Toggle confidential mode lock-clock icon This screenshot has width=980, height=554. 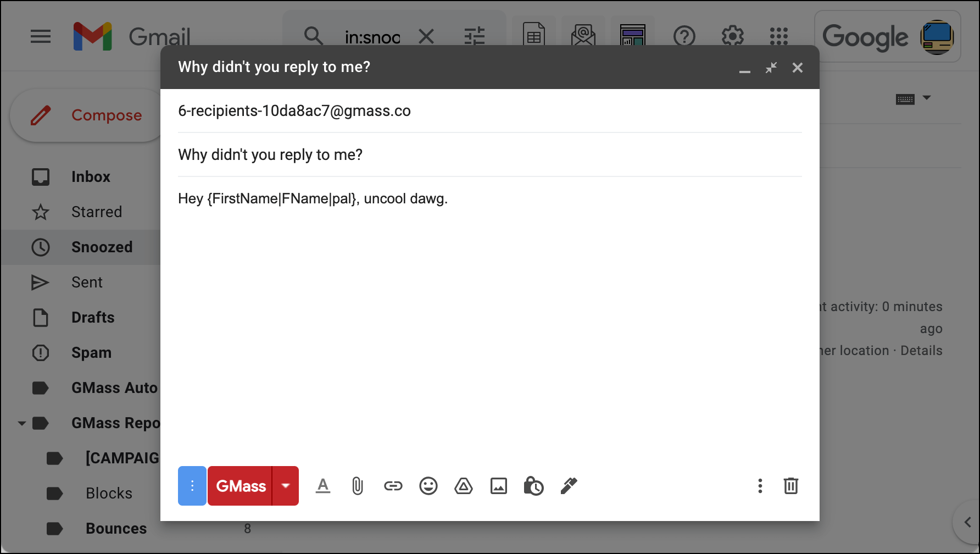pos(533,486)
